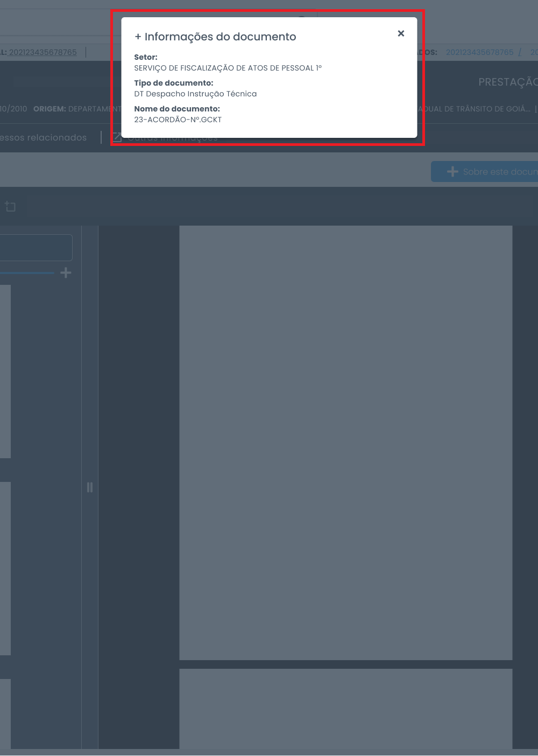
Task: Click the text field atop the thumbnail panel
Action: [36, 248]
